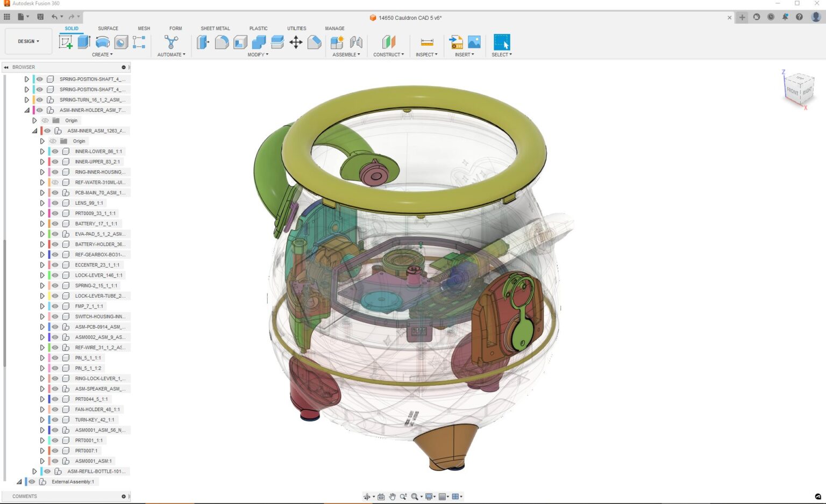Collapse the ASM-INNER-HOLDER_ASM tree node

(x=27, y=110)
